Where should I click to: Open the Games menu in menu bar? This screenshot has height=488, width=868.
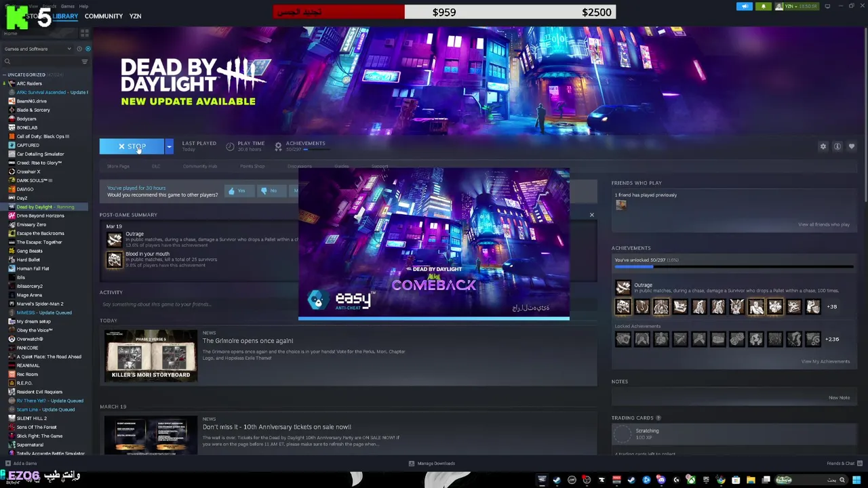coord(68,6)
